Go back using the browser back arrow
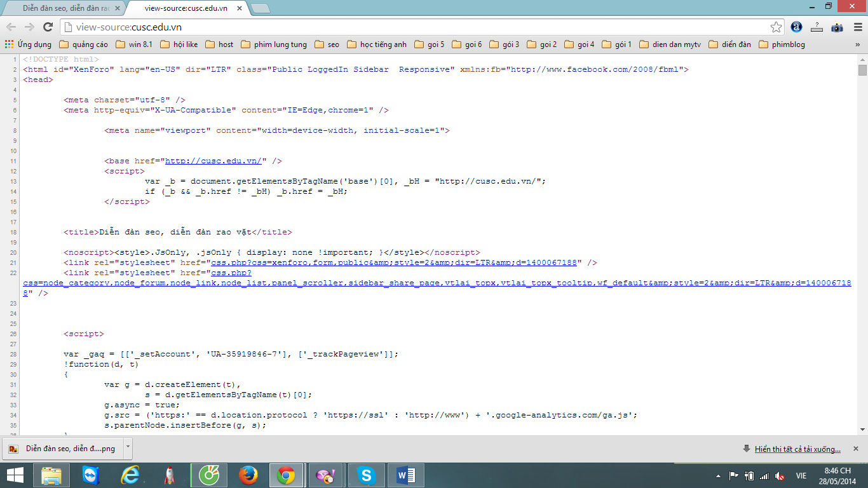Viewport: 868px width, 488px height. tap(11, 27)
